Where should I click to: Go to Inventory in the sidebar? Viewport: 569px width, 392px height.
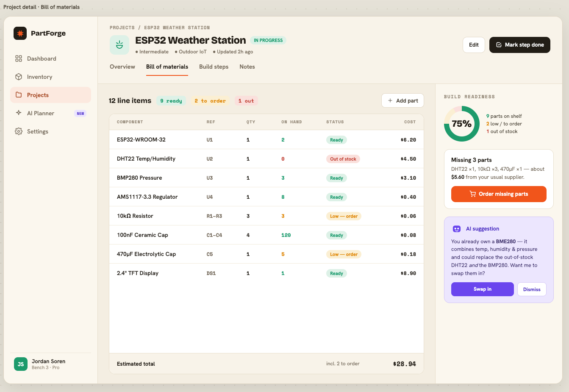(x=50, y=77)
